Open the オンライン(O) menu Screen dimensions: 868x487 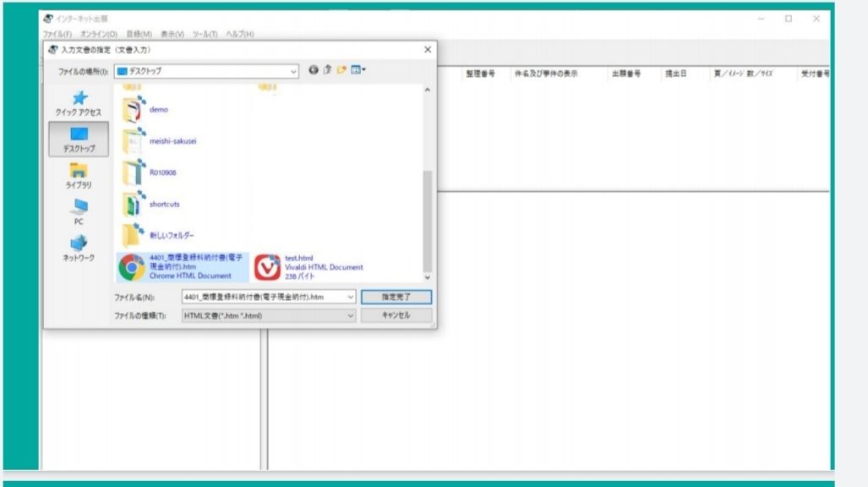pyautogui.click(x=99, y=34)
